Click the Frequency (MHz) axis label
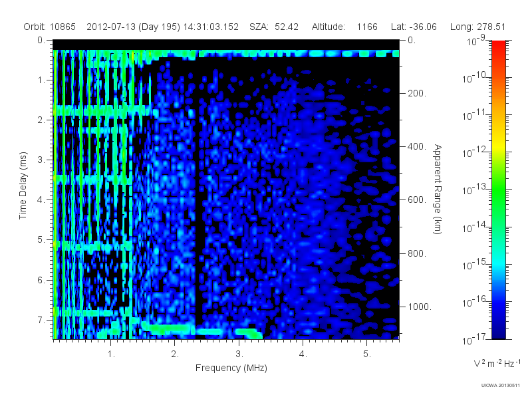The height and width of the screenshot is (399, 532). pos(231,368)
